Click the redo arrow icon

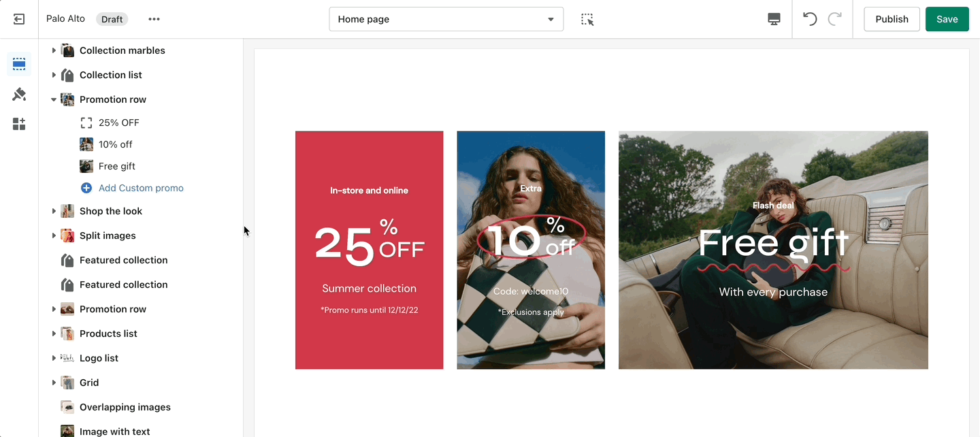834,19
